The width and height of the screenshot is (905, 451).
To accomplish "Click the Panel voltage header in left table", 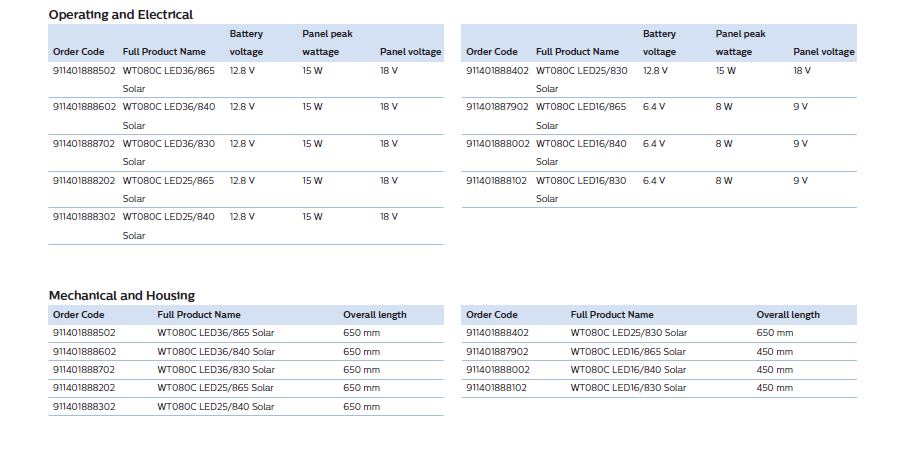I will (x=410, y=52).
